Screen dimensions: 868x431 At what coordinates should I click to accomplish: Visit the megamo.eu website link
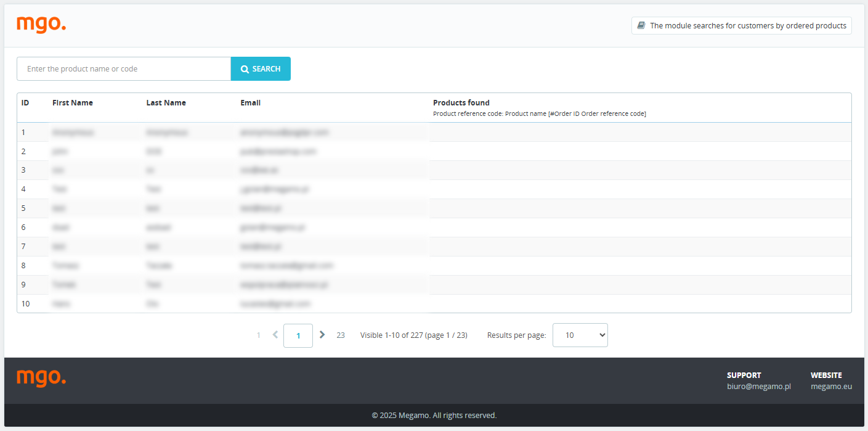831,387
